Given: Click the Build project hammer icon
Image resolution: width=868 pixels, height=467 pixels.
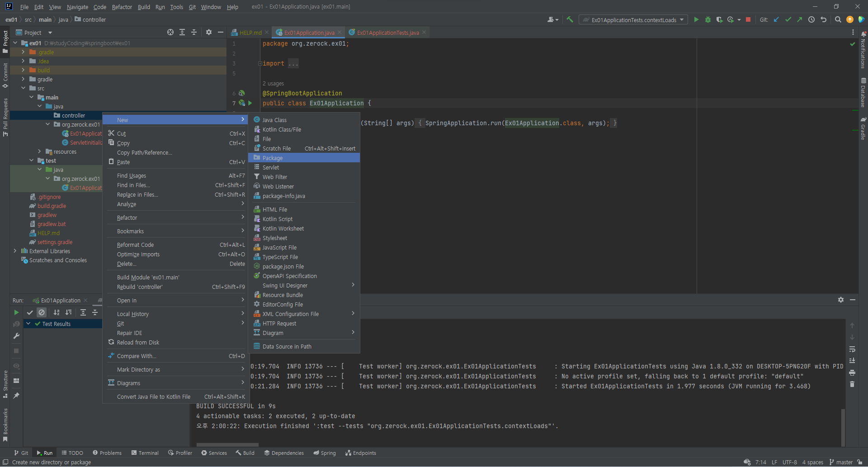Looking at the screenshot, I should [x=570, y=19].
